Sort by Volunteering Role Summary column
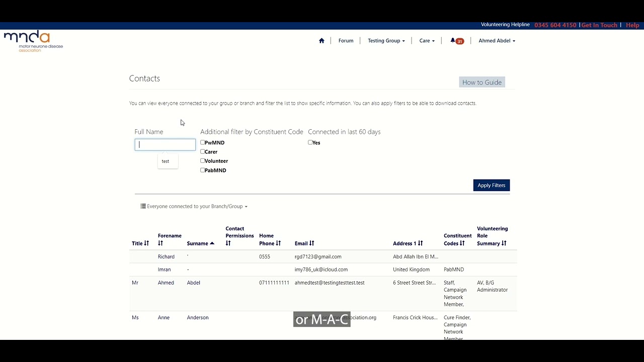This screenshot has width=644, height=362. tap(504, 243)
